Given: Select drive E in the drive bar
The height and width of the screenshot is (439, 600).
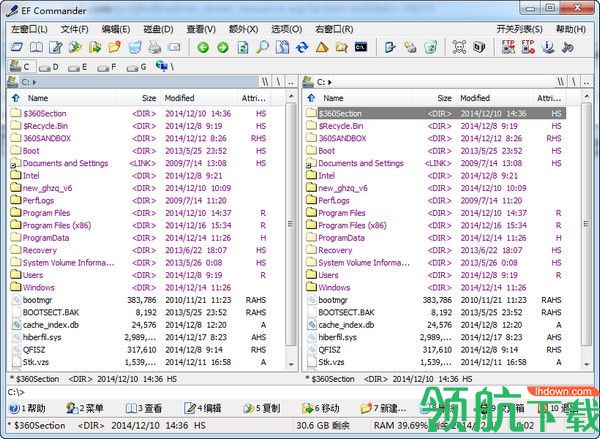Looking at the screenshot, I should [x=78, y=67].
